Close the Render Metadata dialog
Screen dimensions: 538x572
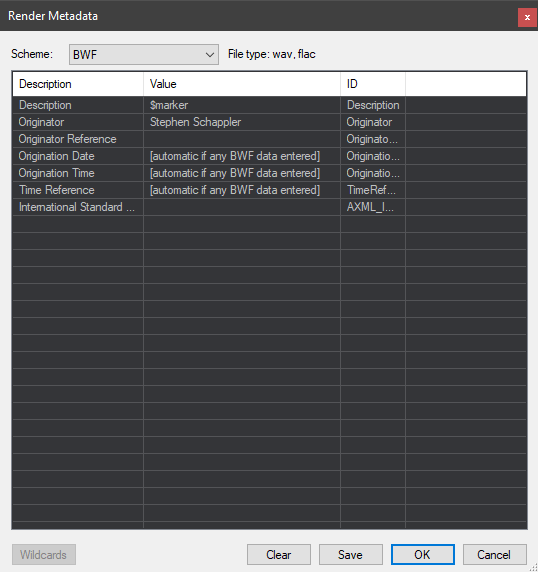click(527, 17)
